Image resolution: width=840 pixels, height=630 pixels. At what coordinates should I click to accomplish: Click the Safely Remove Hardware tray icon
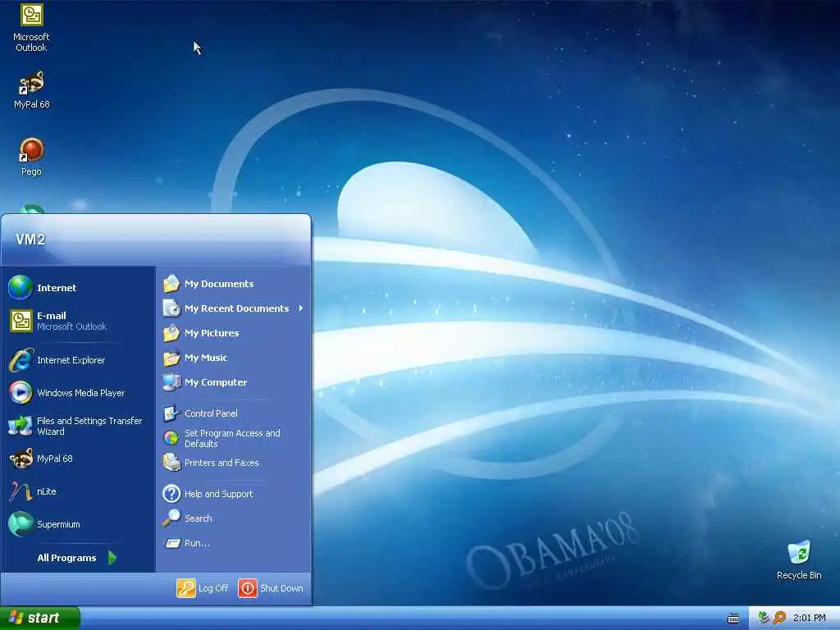click(x=764, y=618)
